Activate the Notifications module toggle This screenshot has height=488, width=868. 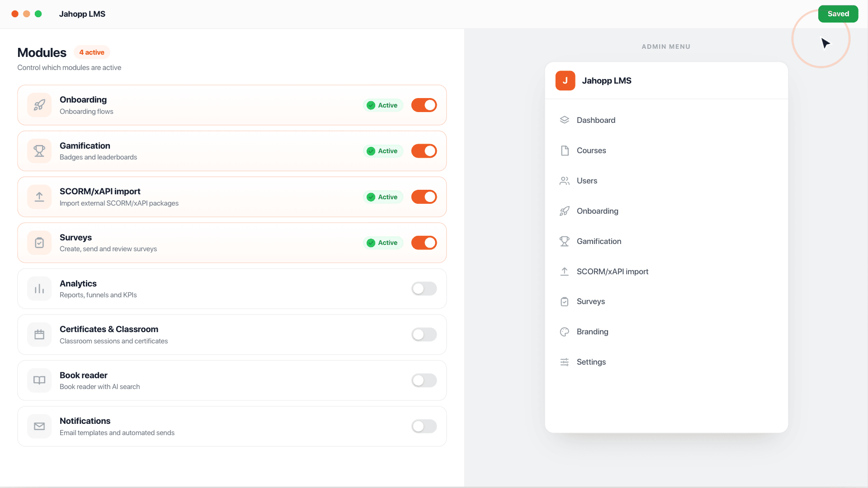pyautogui.click(x=424, y=426)
